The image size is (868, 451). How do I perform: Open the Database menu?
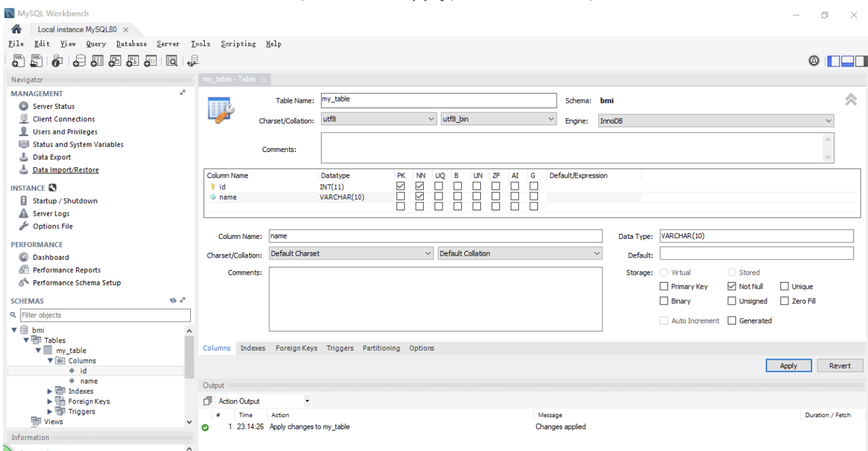coord(131,44)
